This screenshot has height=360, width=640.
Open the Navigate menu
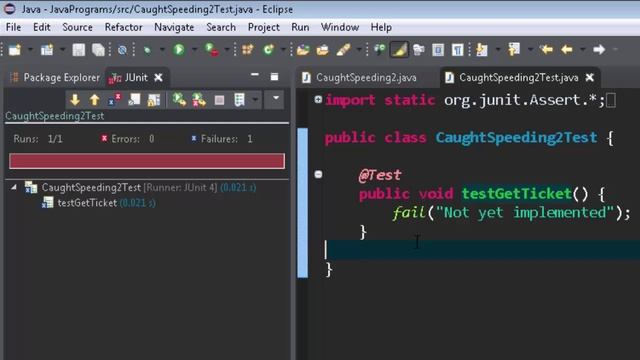(x=174, y=27)
